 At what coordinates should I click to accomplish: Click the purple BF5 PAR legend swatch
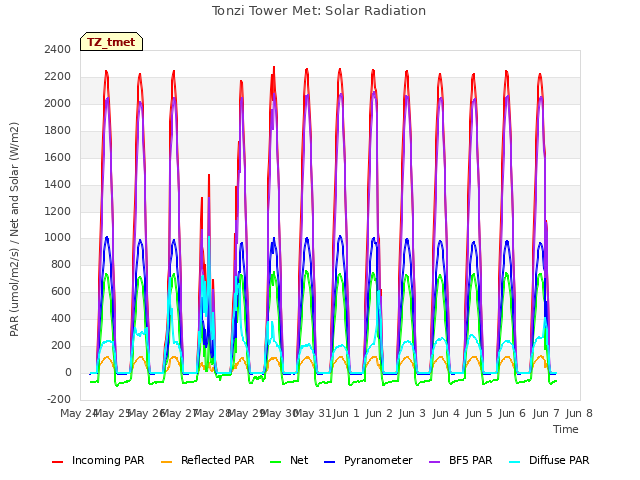435,462
